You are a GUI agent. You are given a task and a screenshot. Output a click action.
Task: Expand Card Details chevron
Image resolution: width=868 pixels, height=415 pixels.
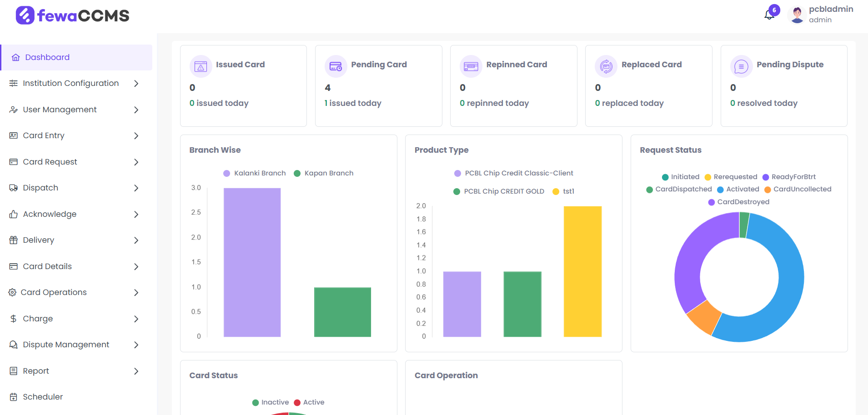pos(136,266)
